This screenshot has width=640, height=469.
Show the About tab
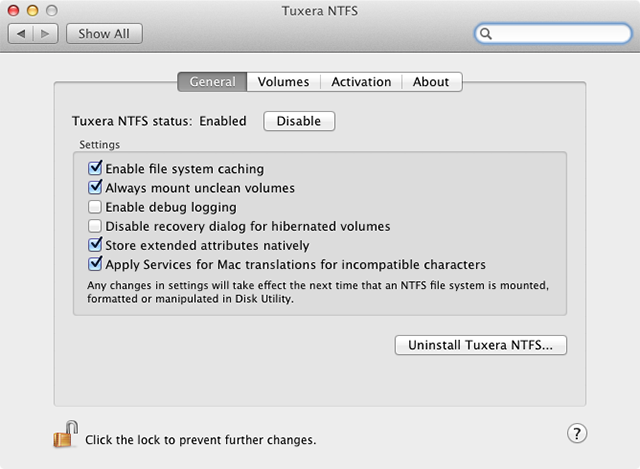pyautogui.click(x=431, y=82)
